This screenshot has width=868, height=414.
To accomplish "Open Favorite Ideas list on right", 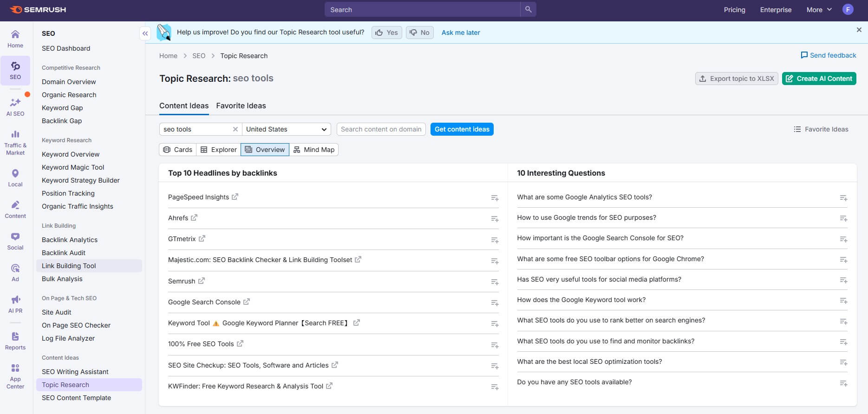I will pos(821,129).
